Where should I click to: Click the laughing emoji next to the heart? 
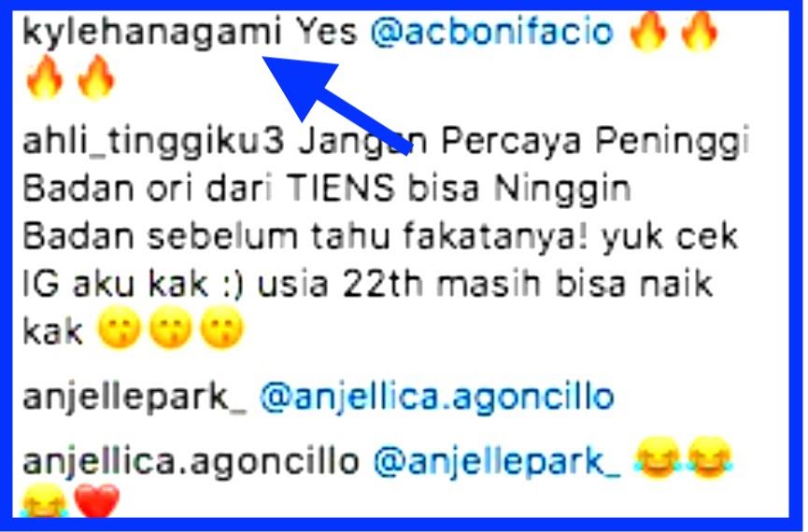tap(44, 501)
